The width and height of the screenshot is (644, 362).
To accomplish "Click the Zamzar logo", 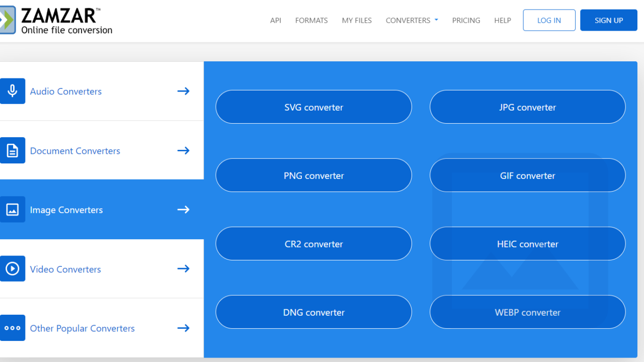I will (56, 20).
